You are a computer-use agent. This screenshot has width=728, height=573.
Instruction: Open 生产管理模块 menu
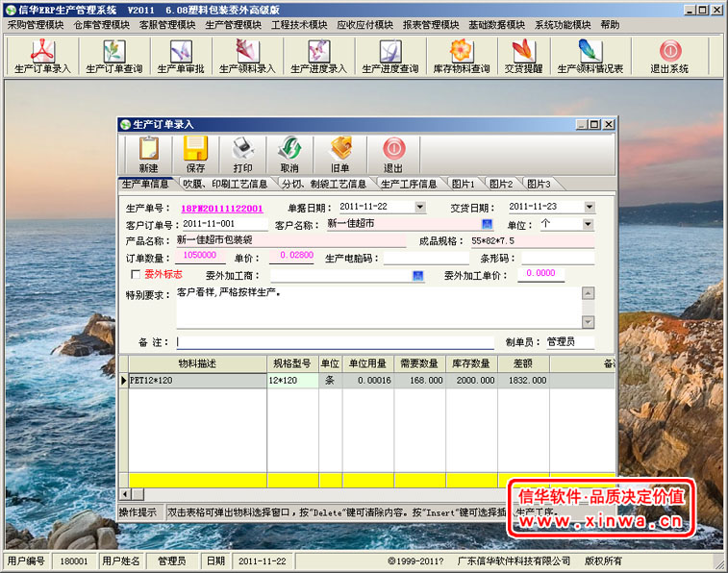coord(234,25)
